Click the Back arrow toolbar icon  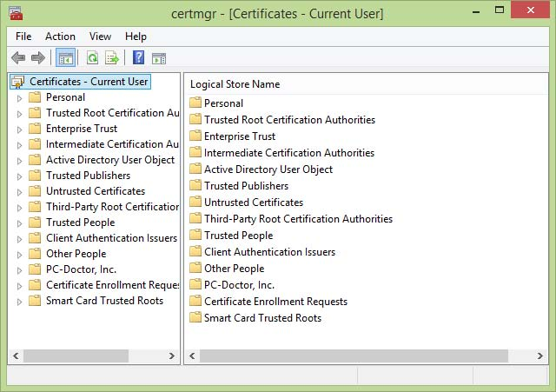[x=18, y=58]
